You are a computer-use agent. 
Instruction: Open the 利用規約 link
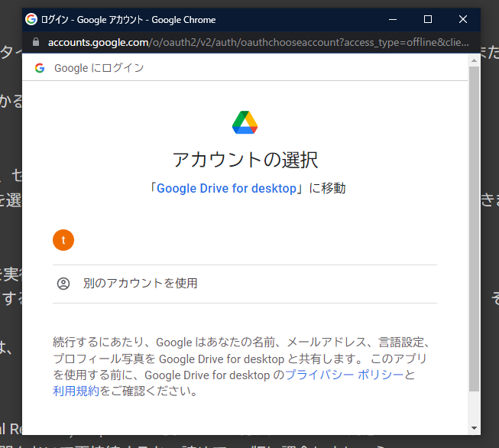tap(76, 391)
